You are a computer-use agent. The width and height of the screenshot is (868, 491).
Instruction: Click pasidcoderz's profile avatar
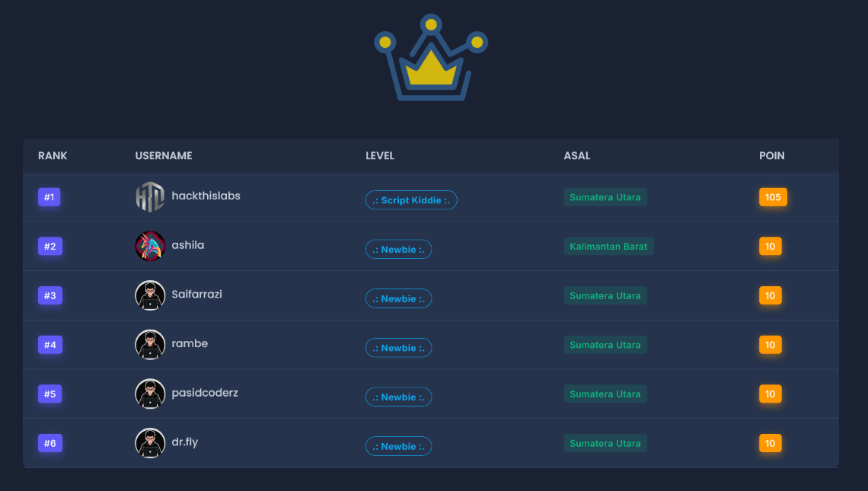click(x=150, y=394)
